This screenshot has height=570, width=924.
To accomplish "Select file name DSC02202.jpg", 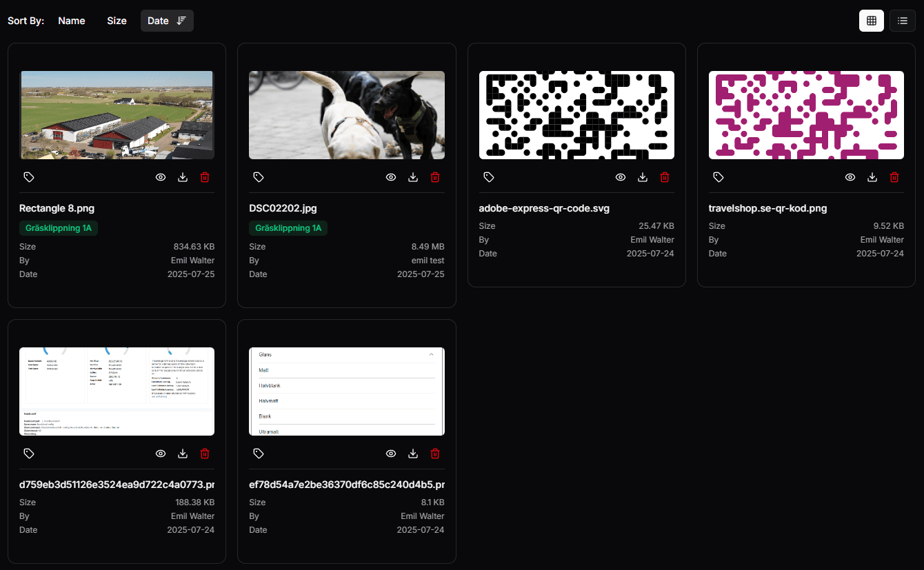I will click(283, 208).
